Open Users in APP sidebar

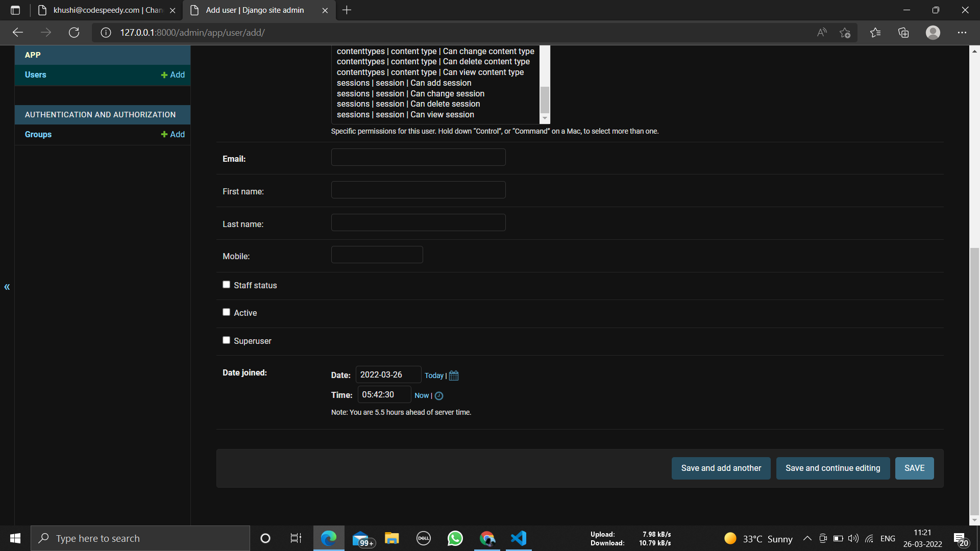(36, 75)
